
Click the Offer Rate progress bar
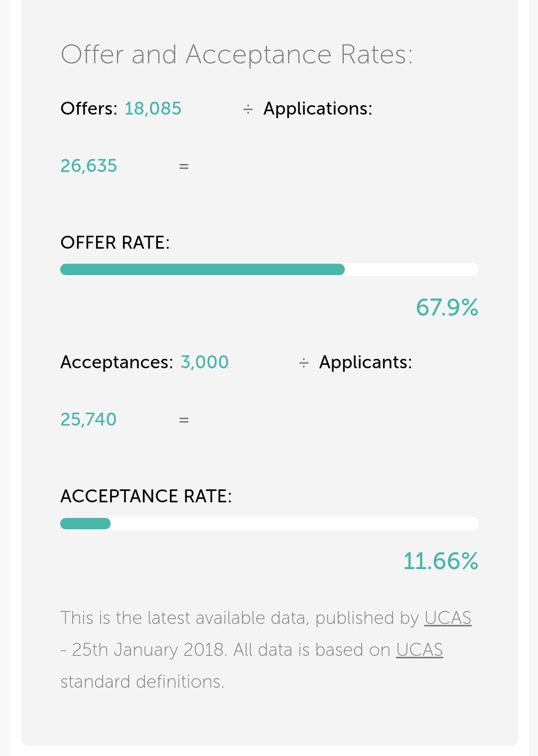tap(269, 270)
